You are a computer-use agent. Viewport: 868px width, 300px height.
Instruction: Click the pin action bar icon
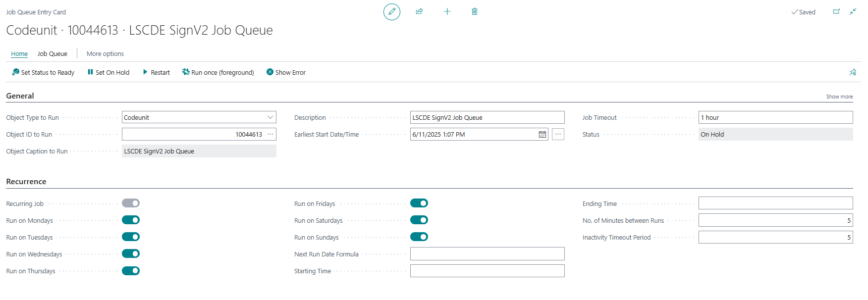coord(852,72)
